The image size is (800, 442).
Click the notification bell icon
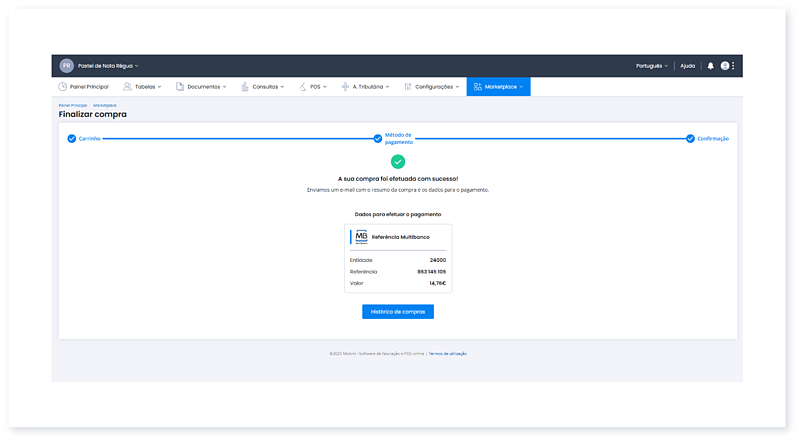click(711, 66)
